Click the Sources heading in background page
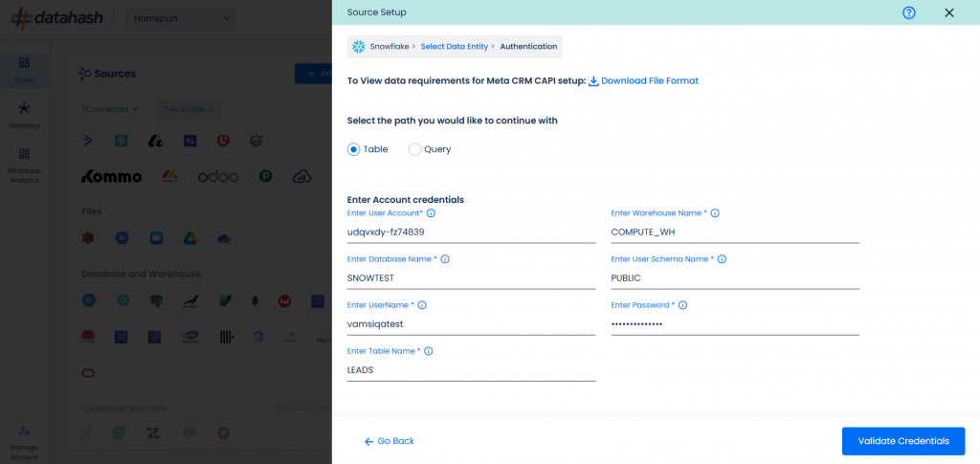The width and height of the screenshot is (980, 464). [x=115, y=74]
